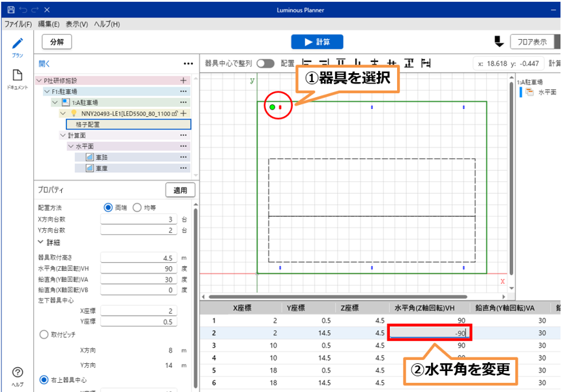
Task: Click the ヘルプ question mark icon
Action: [x=18, y=372]
